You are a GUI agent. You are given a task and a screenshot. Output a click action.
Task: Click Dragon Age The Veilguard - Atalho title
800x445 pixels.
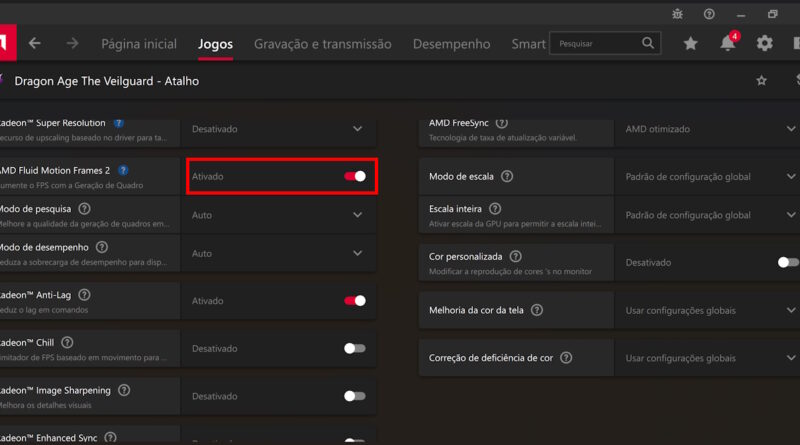[x=107, y=81]
